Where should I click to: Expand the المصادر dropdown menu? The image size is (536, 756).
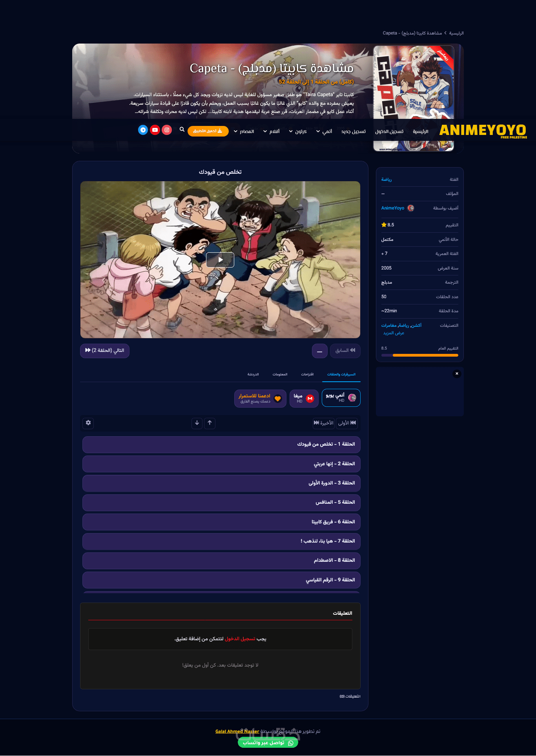coord(244,131)
